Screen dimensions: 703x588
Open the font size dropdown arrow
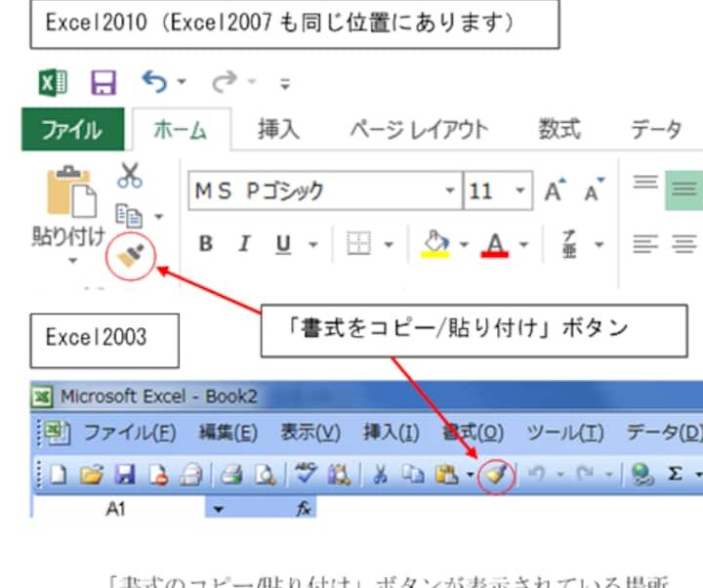(x=520, y=190)
